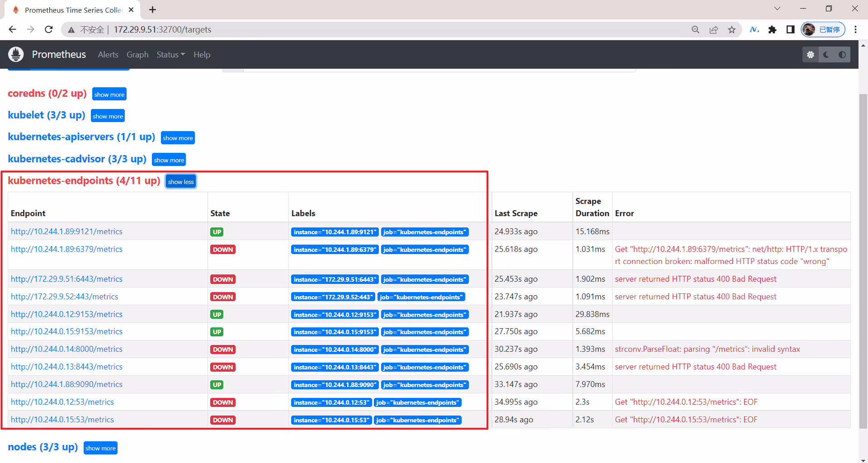Open browser extensions puzzle icon
Screen dimensions: 868x463
click(x=772, y=29)
